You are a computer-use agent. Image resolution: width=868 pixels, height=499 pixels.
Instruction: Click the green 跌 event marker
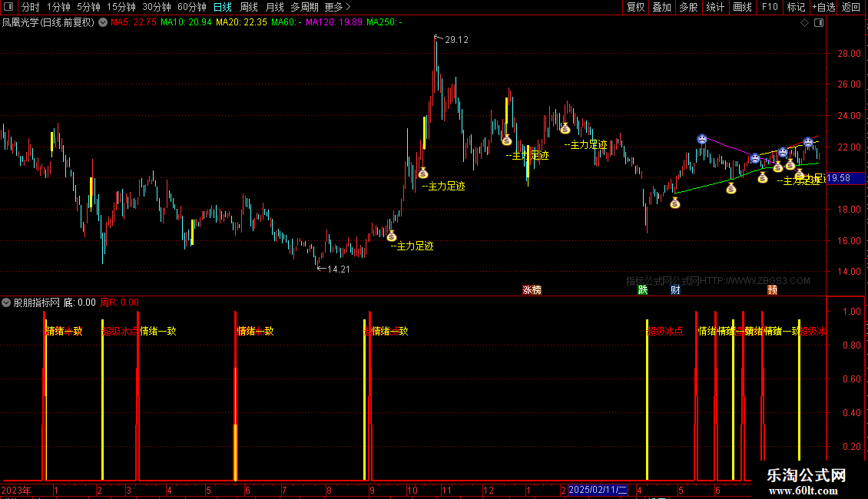(x=643, y=290)
